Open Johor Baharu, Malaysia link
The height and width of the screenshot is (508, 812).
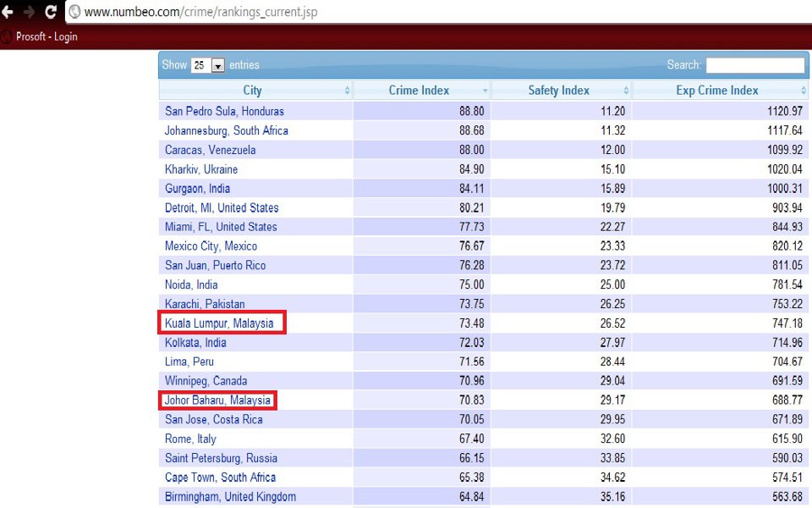click(217, 400)
